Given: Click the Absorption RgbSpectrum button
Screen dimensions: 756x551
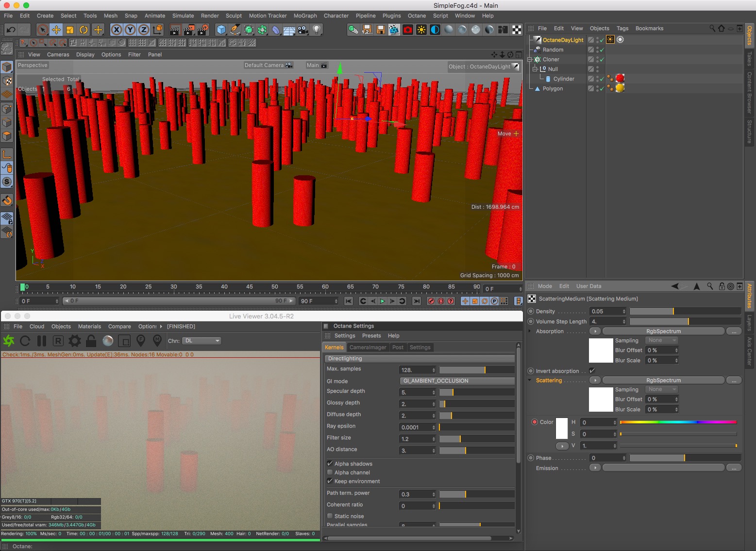Looking at the screenshot, I should click(x=663, y=331).
